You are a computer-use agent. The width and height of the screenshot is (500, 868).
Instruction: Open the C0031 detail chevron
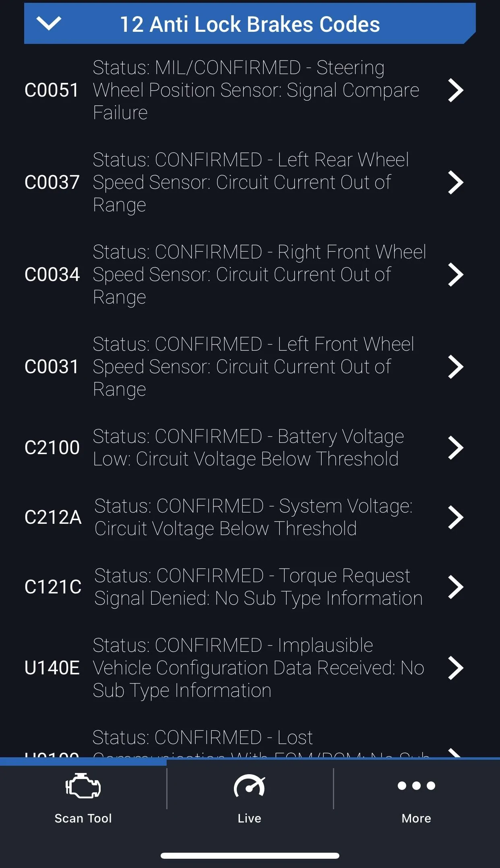(x=456, y=367)
